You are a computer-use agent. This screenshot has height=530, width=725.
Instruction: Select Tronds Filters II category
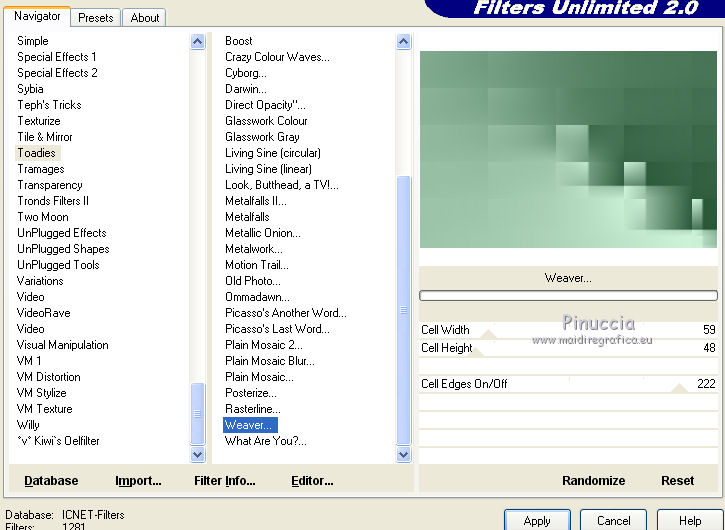pyautogui.click(x=52, y=201)
